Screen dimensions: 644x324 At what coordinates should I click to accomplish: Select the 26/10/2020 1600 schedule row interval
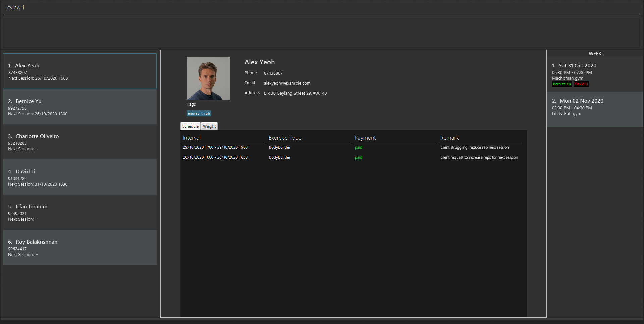coord(215,157)
